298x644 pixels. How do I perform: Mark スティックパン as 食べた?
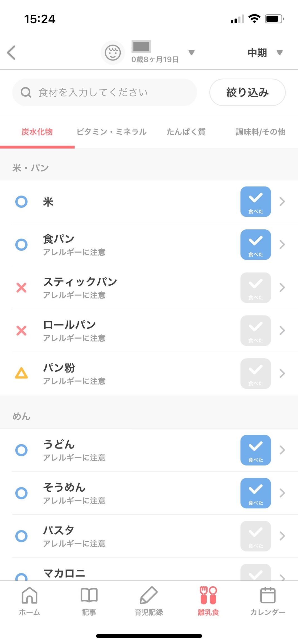255,288
